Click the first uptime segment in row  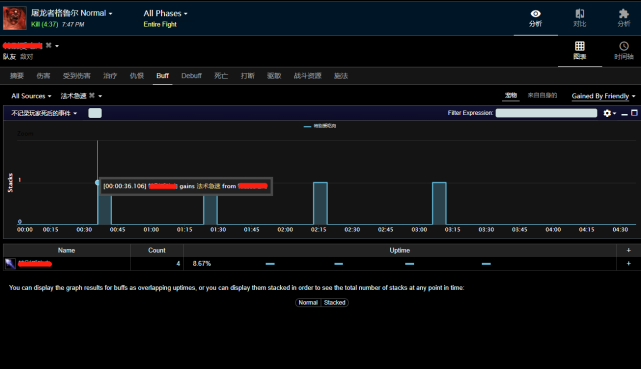coord(270,264)
